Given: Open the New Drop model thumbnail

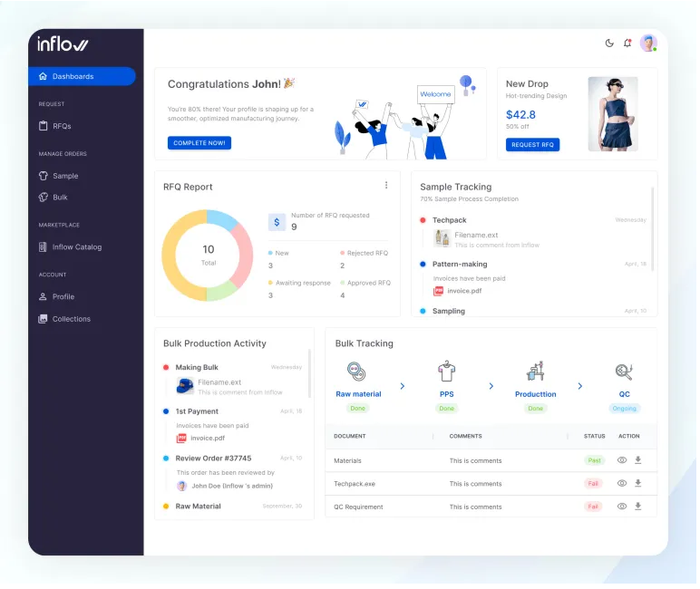Looking at the screenshot, I should click(x=612, y=113).
